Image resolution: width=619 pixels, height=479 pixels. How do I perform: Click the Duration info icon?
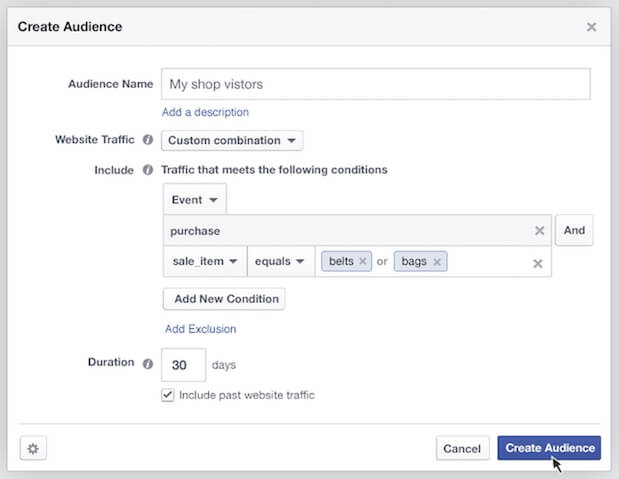[x=147, y=363]
